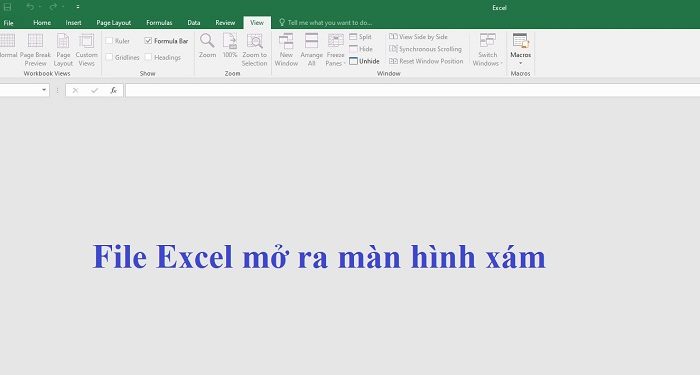Click the Enter checkmark formula button
Viewport: 700px width, 375px height.
pos(94,91)
